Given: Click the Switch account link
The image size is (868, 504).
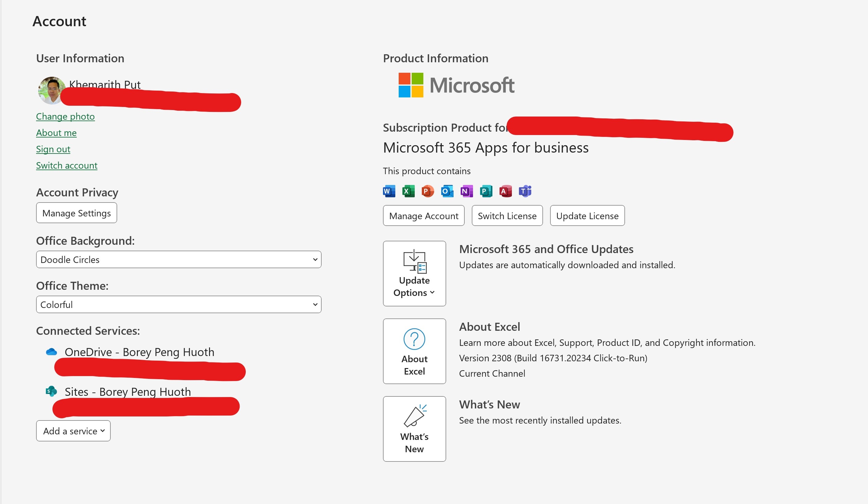Looking at the screenshot, I should click(x=67, y=166).
